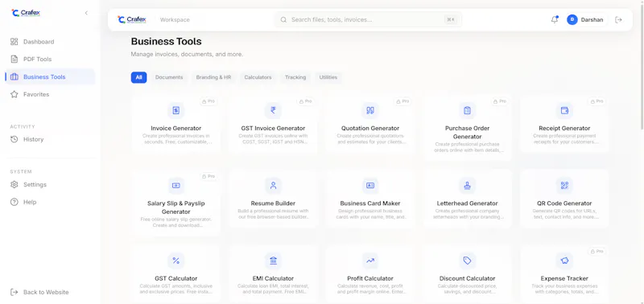The width and height of the screenshot is (644, 304).
Task: Click the logout arrow icon beside Darshan
Action: tap(618, 19)
